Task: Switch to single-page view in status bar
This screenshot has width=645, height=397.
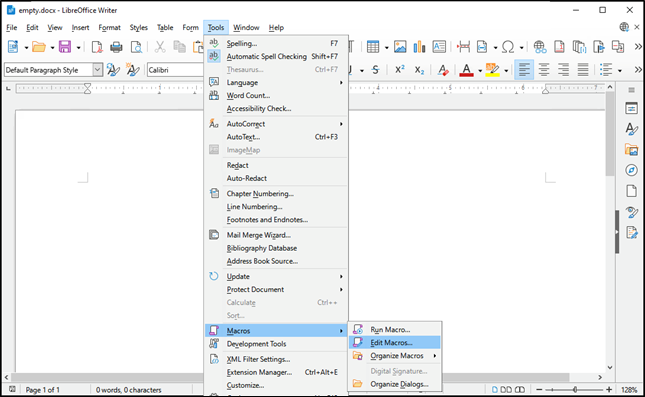Action: tap(495, 390)
